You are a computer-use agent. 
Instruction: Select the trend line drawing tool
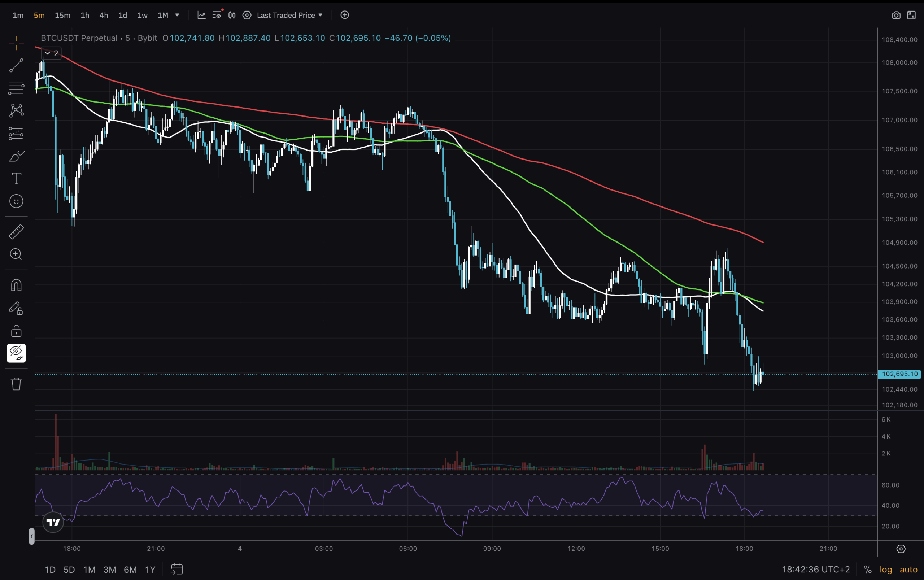coord(16,65)
